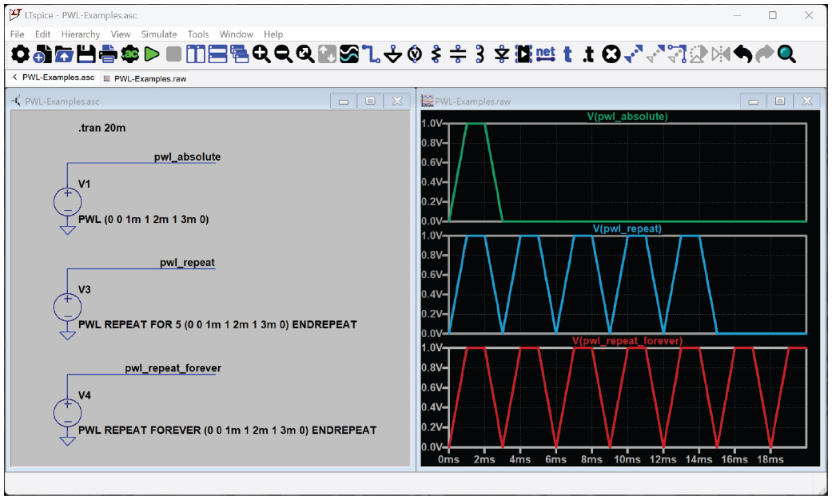This screenshot has height=504, width=832.
Task: Click the Run simulation green play icon
Action: tap(152, 54)
